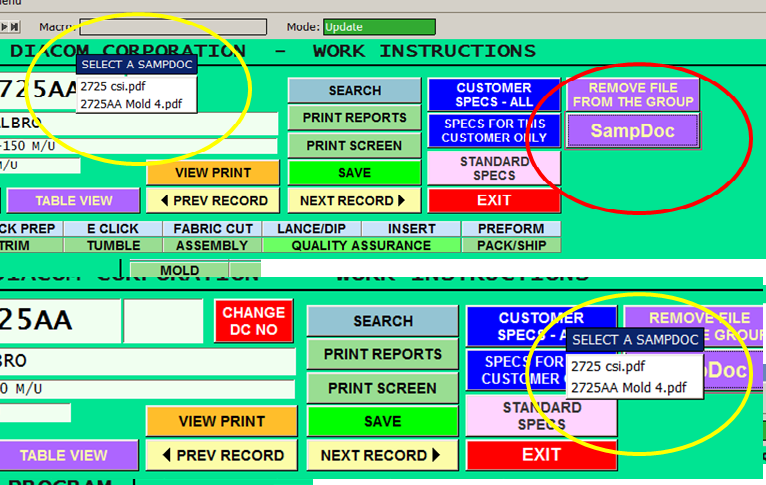The image size is (766, 485).
Task: Open SPECS FOR THIS CUSTOMER ONLY in the upper form
Action: tap(494, 130)
